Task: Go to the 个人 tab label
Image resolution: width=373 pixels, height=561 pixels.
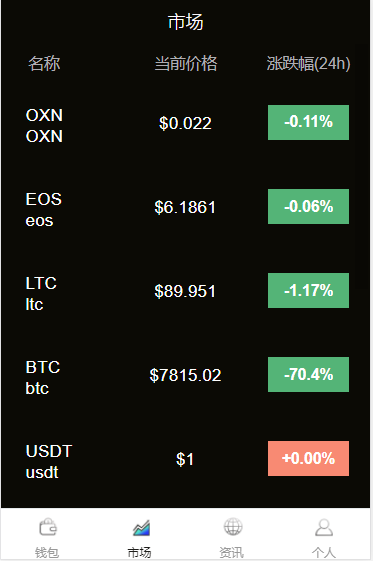Action: (324, 552)
